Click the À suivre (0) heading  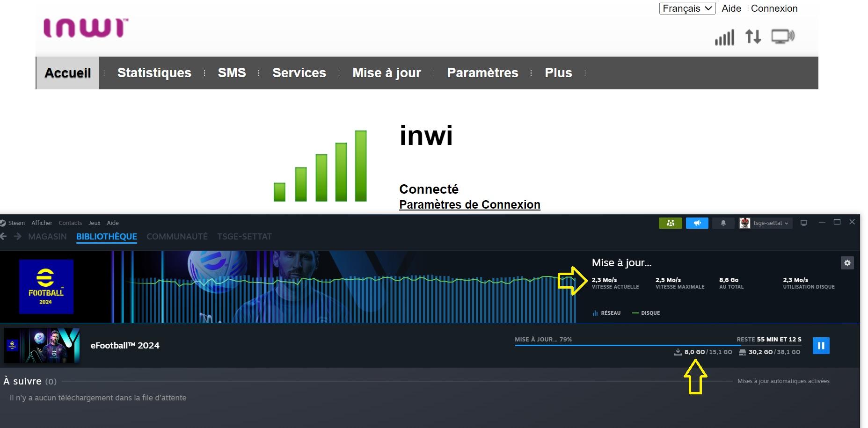(x=30, y=381)
